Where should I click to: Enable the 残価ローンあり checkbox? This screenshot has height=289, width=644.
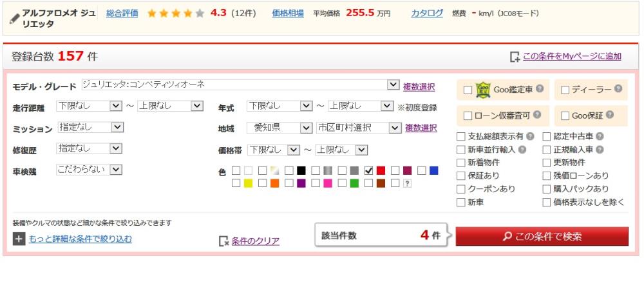(x=546, y=176)
